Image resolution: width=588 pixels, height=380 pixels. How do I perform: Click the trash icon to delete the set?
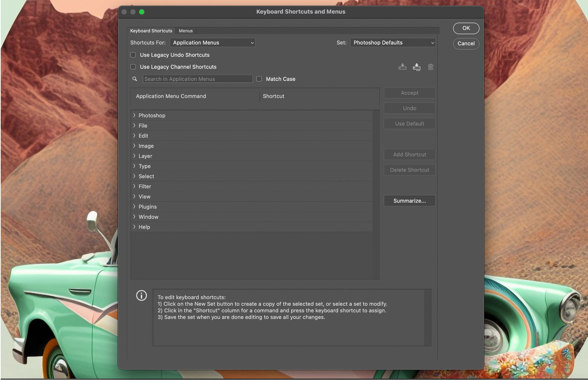[431, 67]
